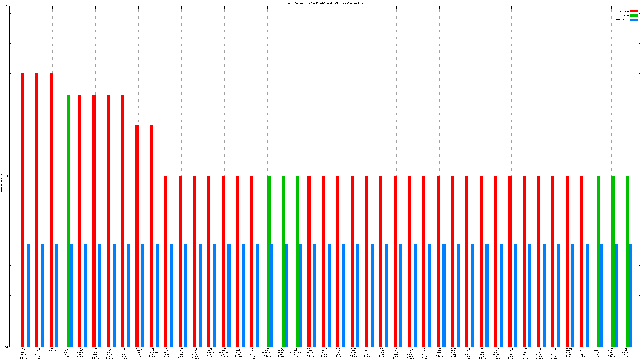Viewport: 644px width, 362px height.
Task: Click the green Spam legend swatch
Action: coord(633,15)
